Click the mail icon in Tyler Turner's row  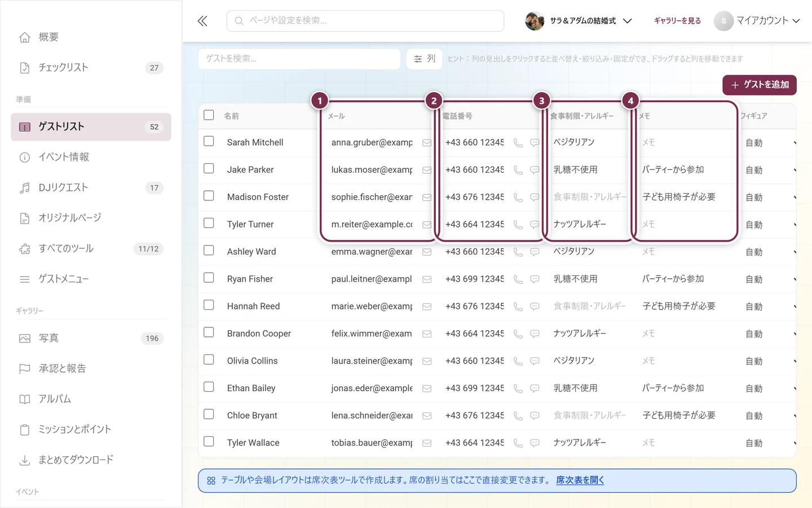[427, 225]
